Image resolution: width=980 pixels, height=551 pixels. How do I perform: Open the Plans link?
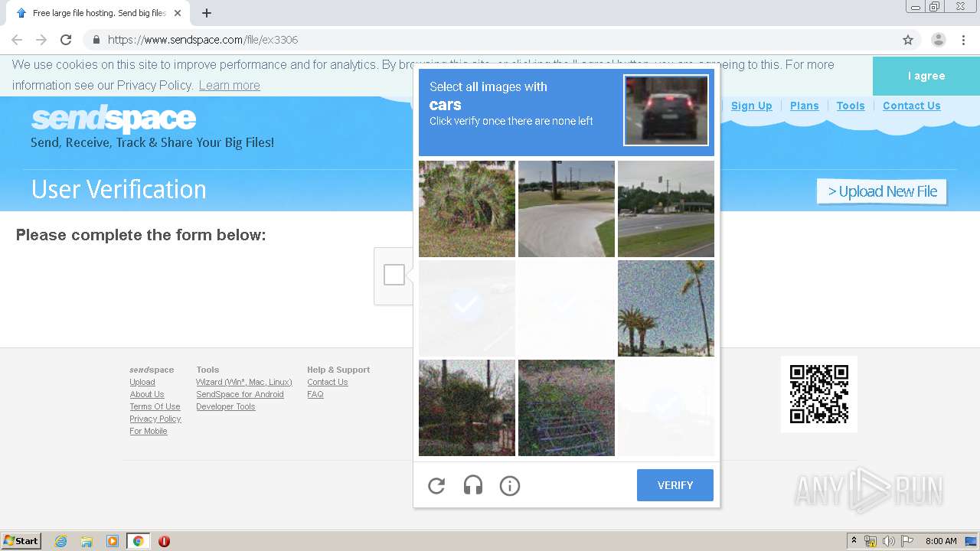coord(805,106)
